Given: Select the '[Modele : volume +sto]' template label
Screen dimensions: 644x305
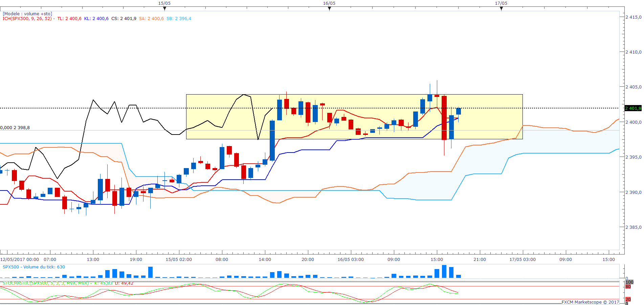Looking at the screenshot, I should coord(27,14).
